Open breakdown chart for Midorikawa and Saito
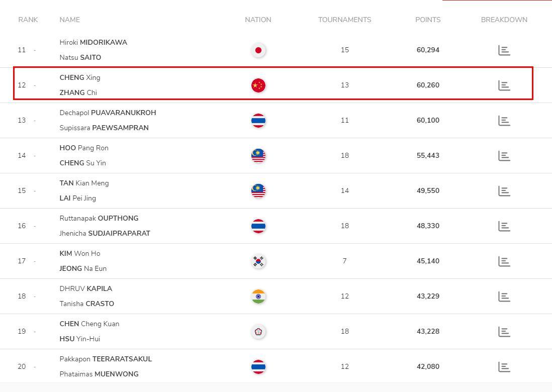Screen dimensions: 552x392 (x=504, y=50)
